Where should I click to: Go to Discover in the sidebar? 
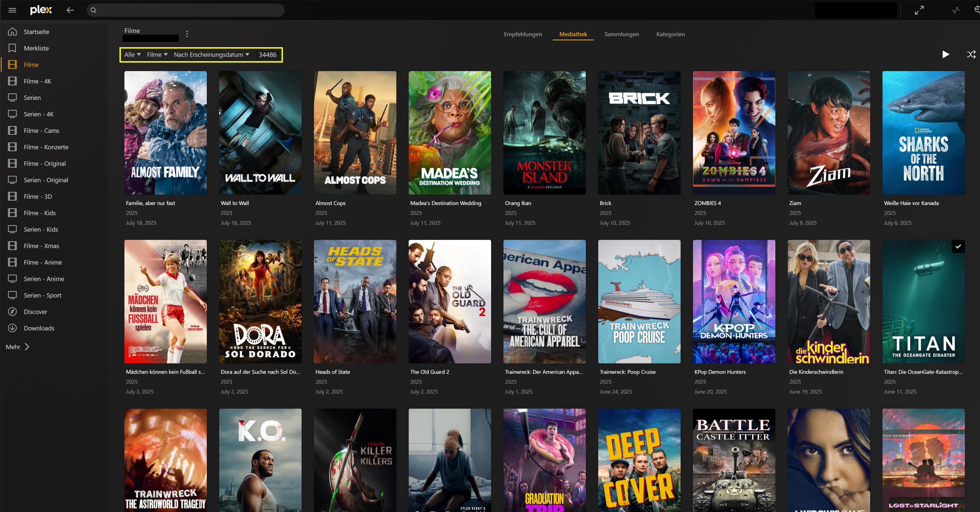35,312
